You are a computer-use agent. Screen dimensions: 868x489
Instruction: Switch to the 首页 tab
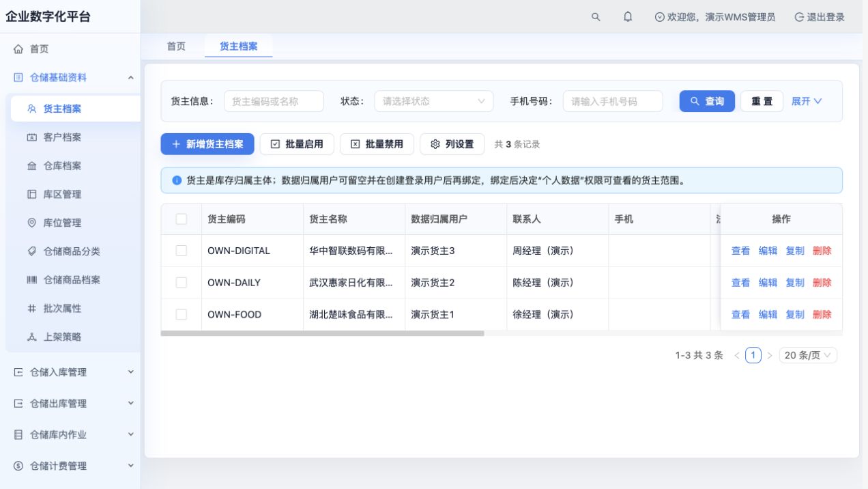tap(176, 46)
